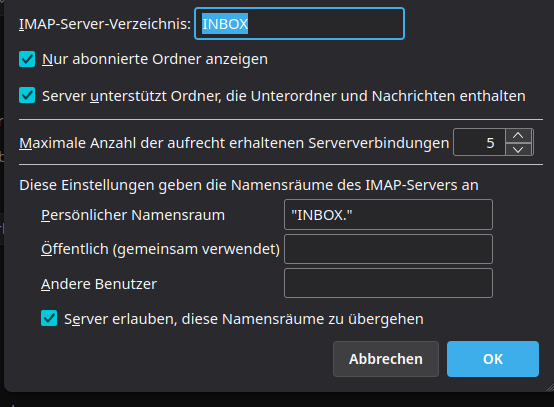Confirm settings with the OK button
Screen dimensions: 554x407
tap(493, 359)
